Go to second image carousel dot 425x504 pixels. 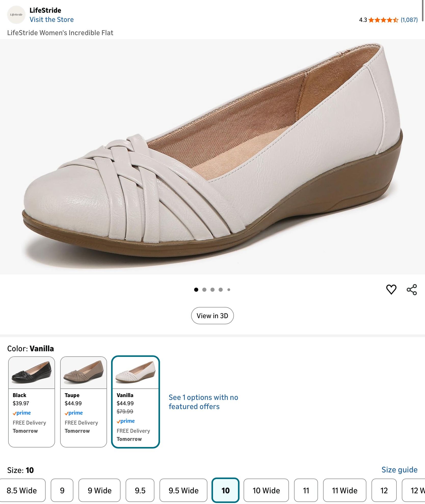click(x=204, y=290)
